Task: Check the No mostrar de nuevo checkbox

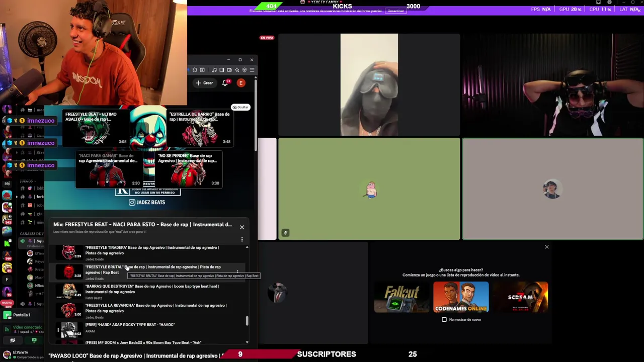Action: (x=444, y=320)
